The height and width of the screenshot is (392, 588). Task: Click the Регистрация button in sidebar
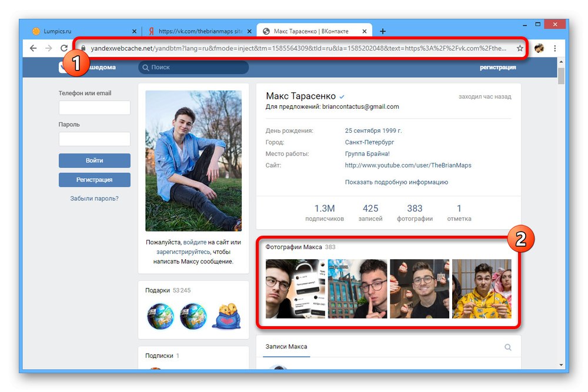(x=95, y=180)
